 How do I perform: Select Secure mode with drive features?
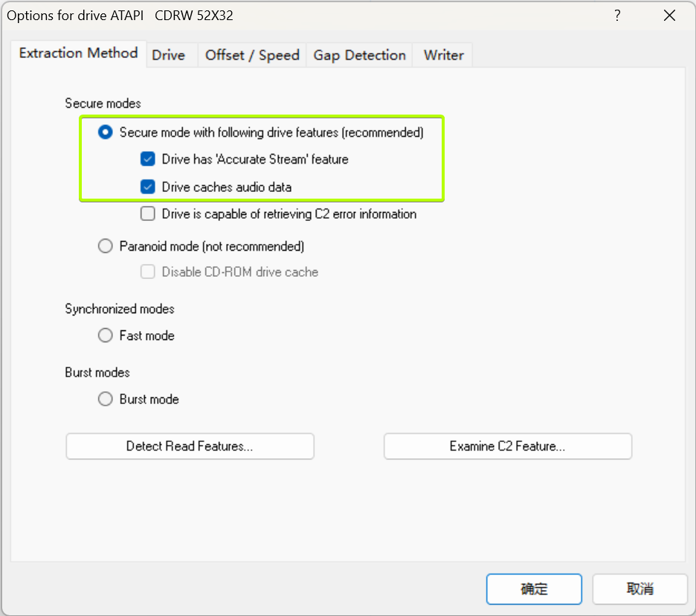[x=106, y=132]
